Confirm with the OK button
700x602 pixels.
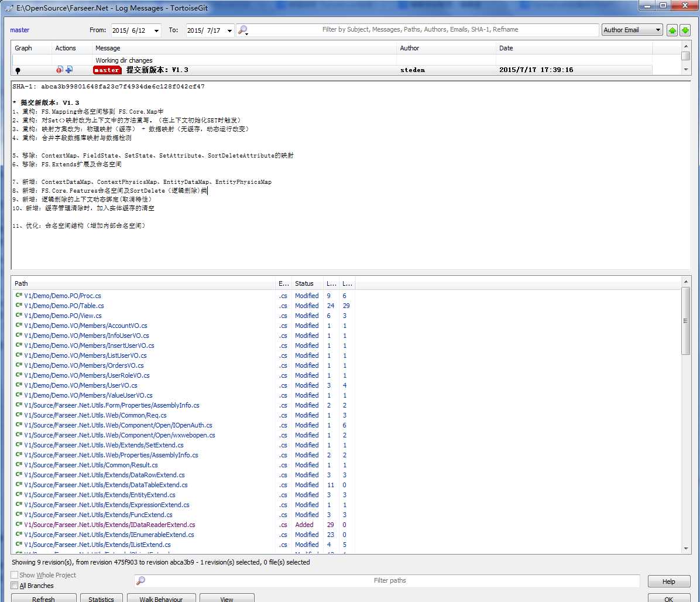click(669, 598)
